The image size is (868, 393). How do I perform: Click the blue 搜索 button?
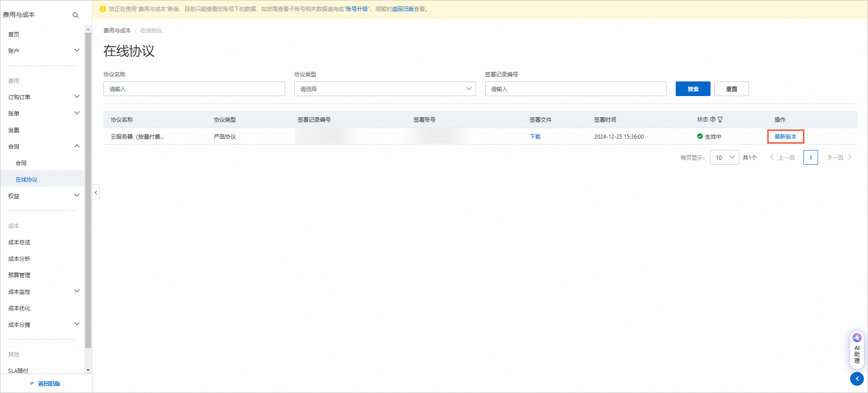coord(693,89)
